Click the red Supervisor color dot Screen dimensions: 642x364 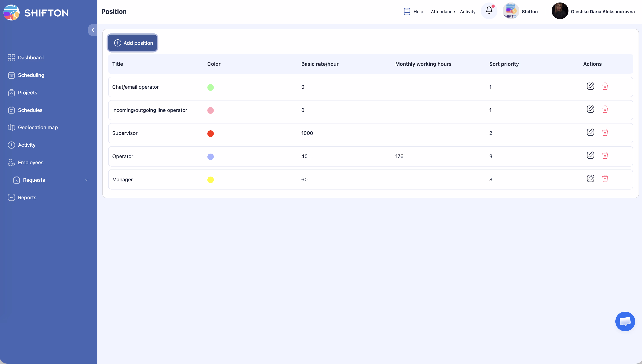pyautogui.click(x=210, y=134)
